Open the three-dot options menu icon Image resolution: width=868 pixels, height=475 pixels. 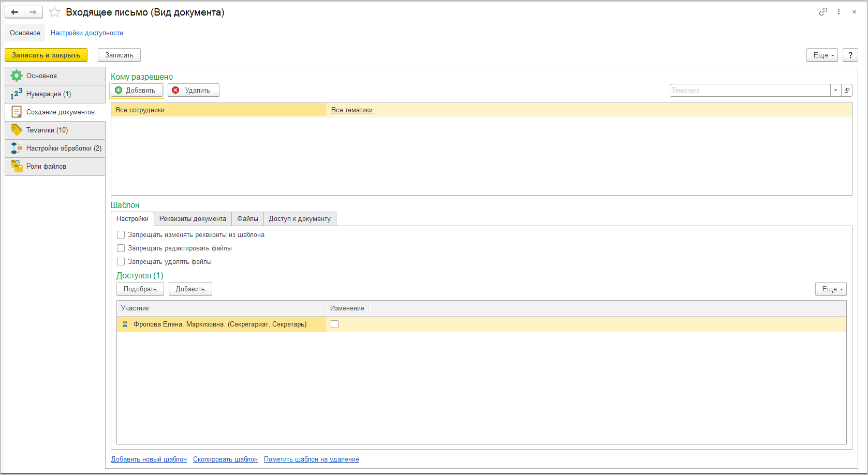pyautogui.click(x=838, y=12)
